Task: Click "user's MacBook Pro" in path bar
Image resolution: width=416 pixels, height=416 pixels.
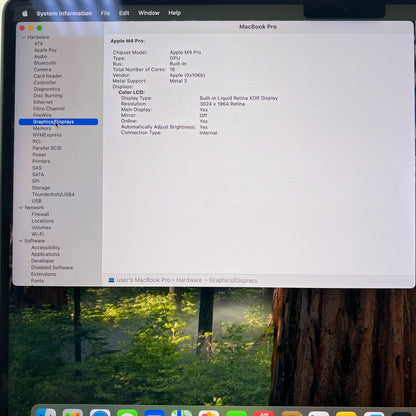Action: click(143, 280)
